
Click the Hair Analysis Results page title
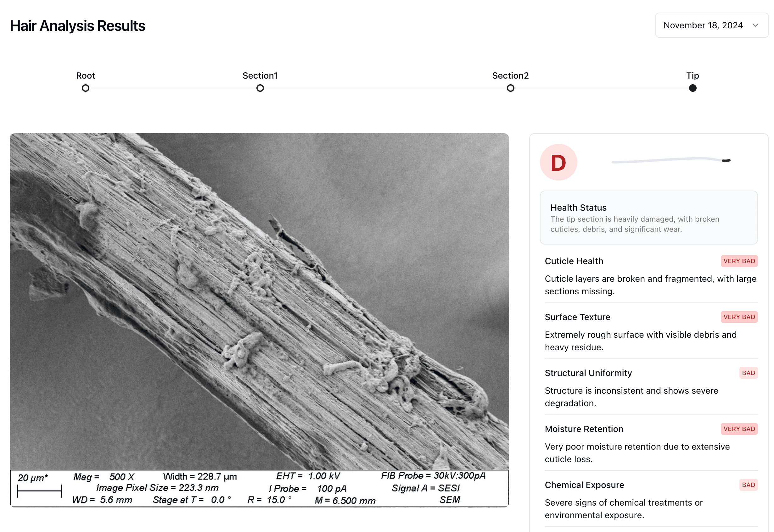(77, 26)
